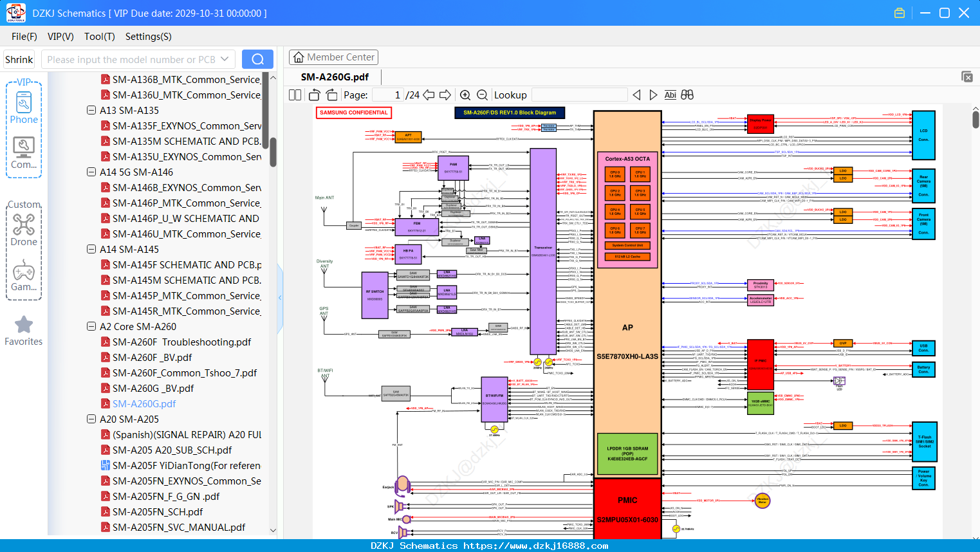Viewport: 980px width, 552px height.
Task: Click the AP S5E7870XH0-LA3S block in schematic
Action: 627,294
